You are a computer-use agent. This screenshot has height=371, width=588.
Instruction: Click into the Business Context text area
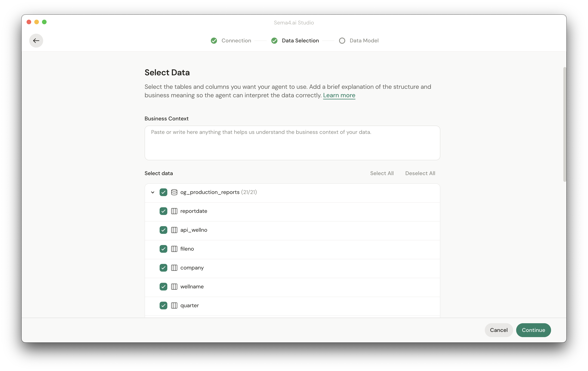(292, 143)
